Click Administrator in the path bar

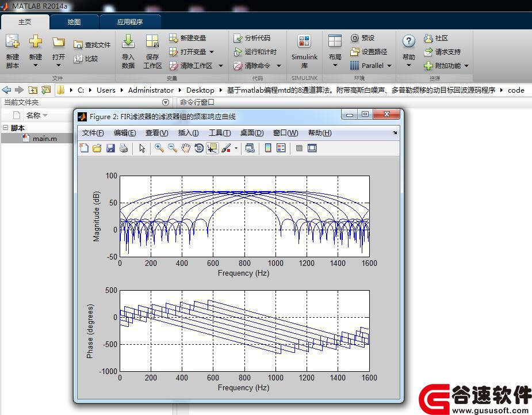click(151, 90)
